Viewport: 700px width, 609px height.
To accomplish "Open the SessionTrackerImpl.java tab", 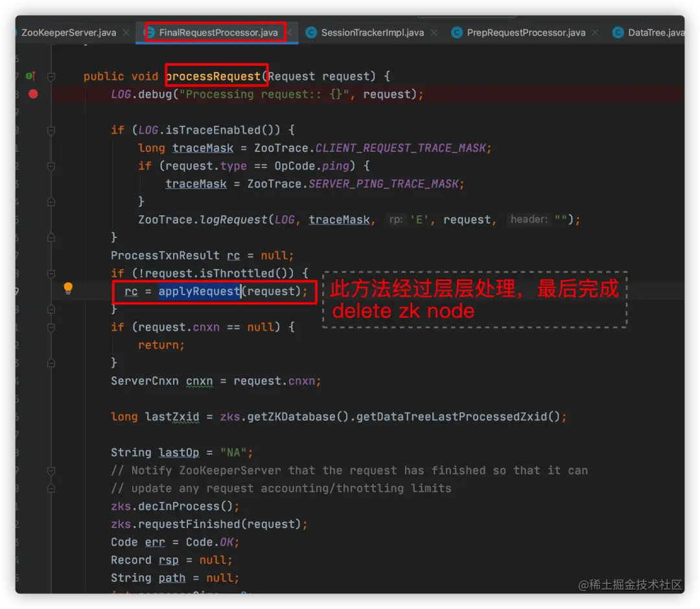I will (x=372, y=32).
